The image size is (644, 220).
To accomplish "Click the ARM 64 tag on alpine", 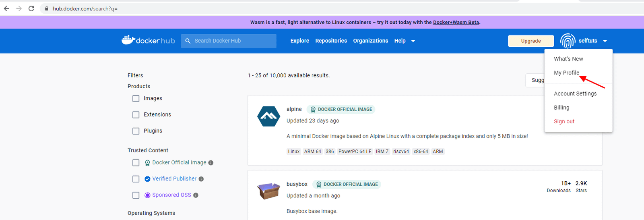I will point(313,152).
